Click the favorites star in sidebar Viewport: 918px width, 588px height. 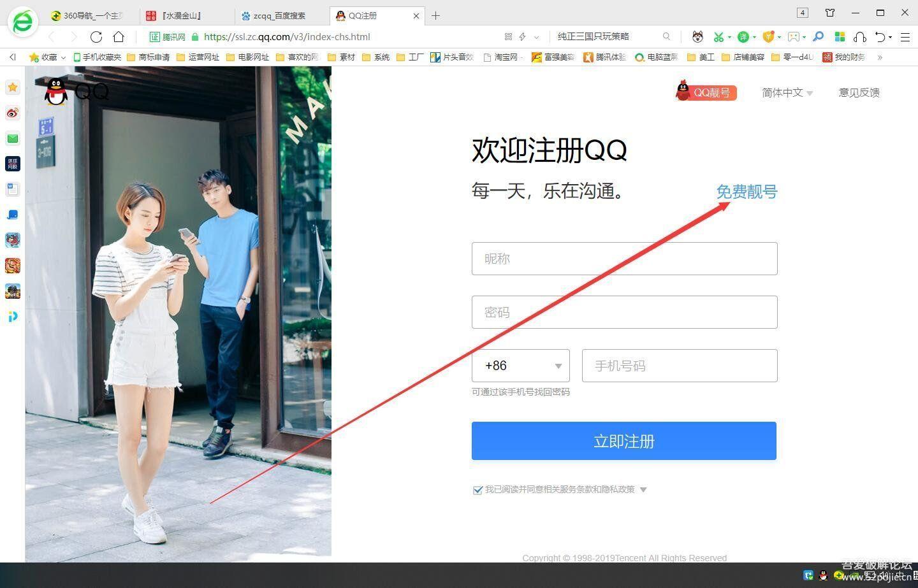(13, 87)
